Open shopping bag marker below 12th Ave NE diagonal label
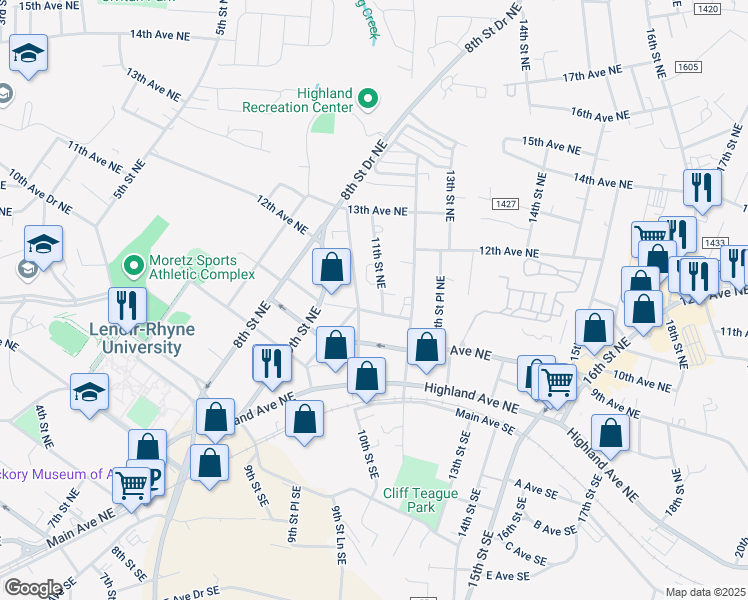The image size is (748, 600). pyautogui.click(x=332, y=268)
